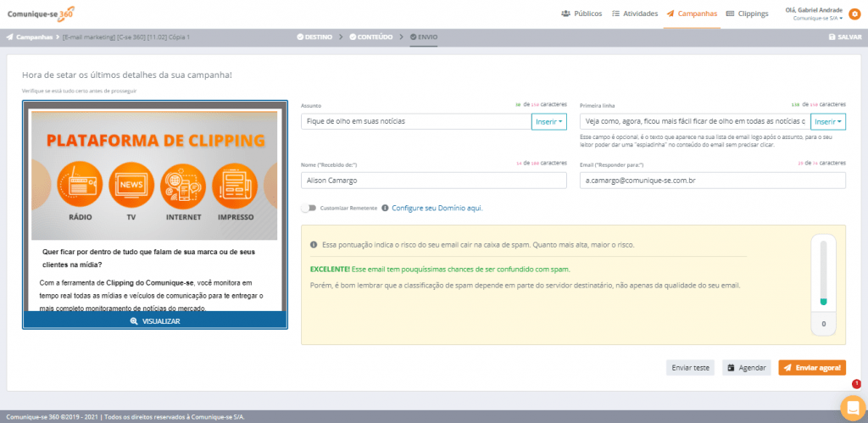Viewport: 868px width, 423px height.
Task: Click the TV news icon in the preview
Action: pyautogui.click(x=131, y=185)
